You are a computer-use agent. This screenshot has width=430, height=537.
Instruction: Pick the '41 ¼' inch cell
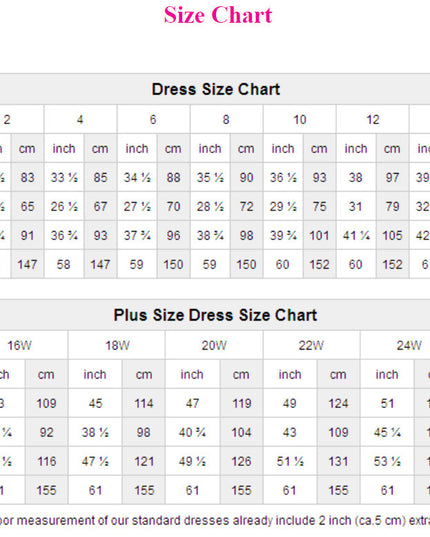[356, 235]
